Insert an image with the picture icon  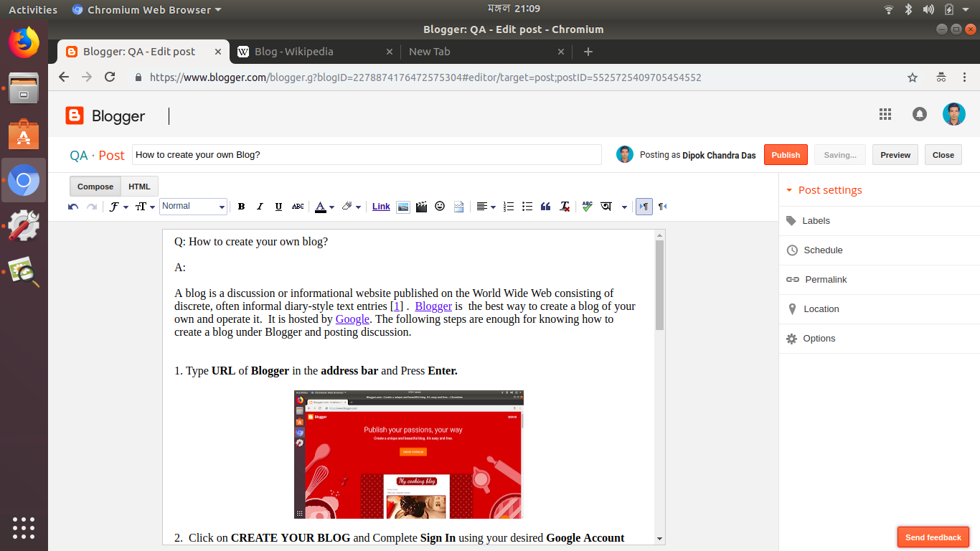pyautogui.click(x=403, y=207)
